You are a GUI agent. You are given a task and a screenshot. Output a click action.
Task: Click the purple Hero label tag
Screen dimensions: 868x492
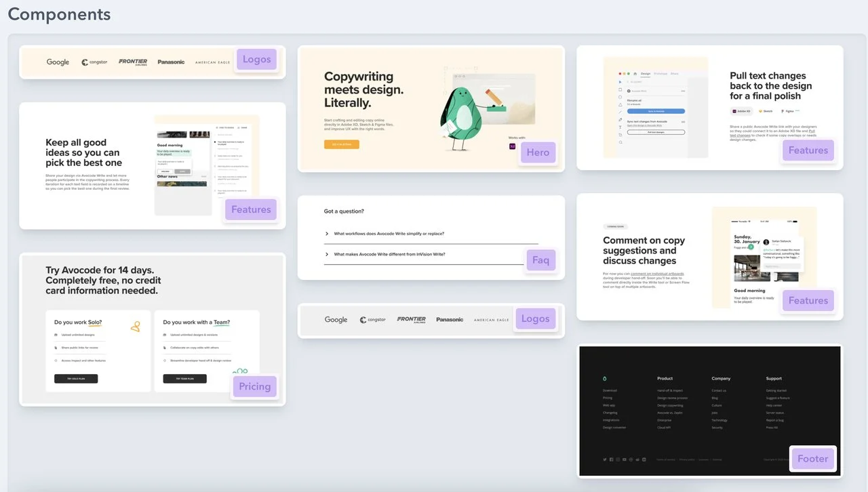click(538, 152)
